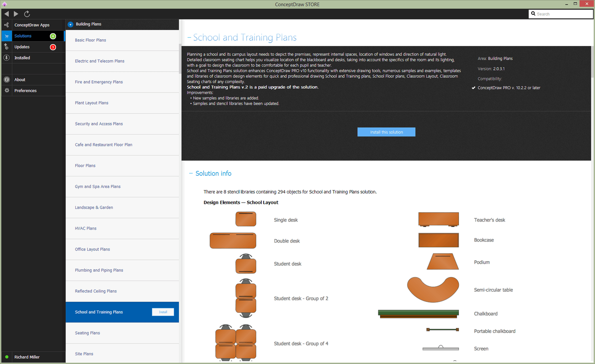Image resolution: width=595 pixels, height=364 pixels.
Task: Click the Student desk Group of 2 image
Action: [246, 298]
